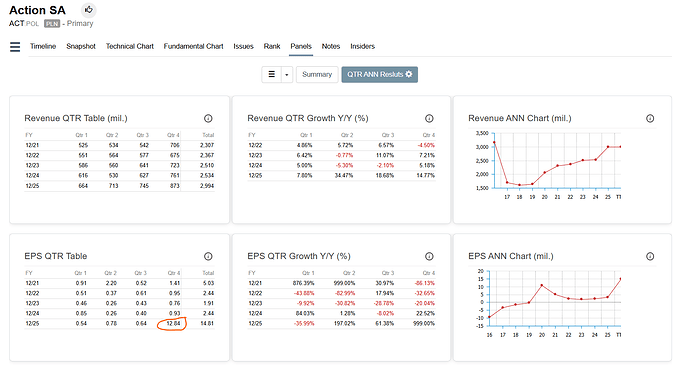Click EPS total value 5.03
The height and width of the screenshot is (365, 690).
(x=209, y=283)
